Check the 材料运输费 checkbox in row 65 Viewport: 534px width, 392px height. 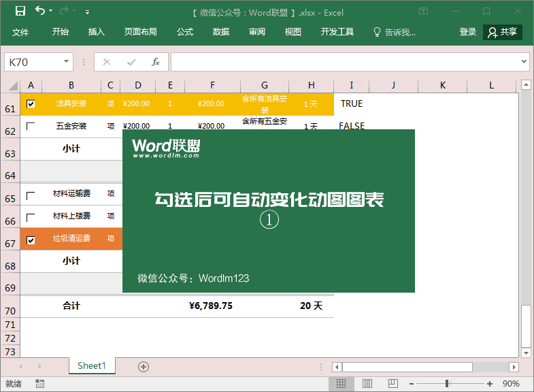(x=31, y=196)
